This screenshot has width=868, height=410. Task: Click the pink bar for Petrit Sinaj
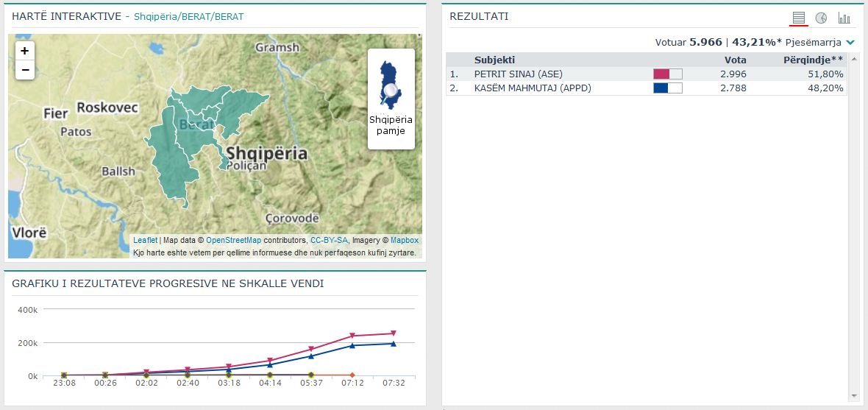tap(661, 74)
